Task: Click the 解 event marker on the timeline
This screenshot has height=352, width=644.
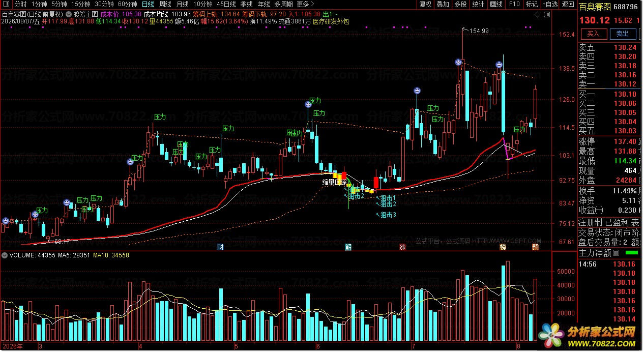Action: [348, 247]
